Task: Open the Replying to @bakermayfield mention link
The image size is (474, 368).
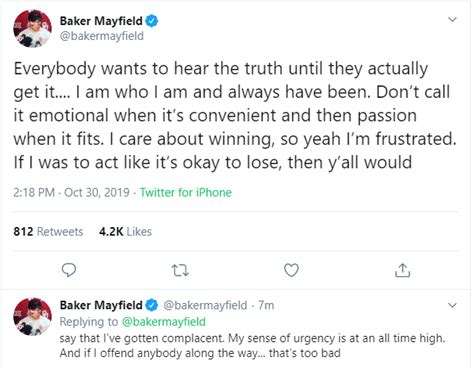Action: pyautogui.click(x=164, y=322)
